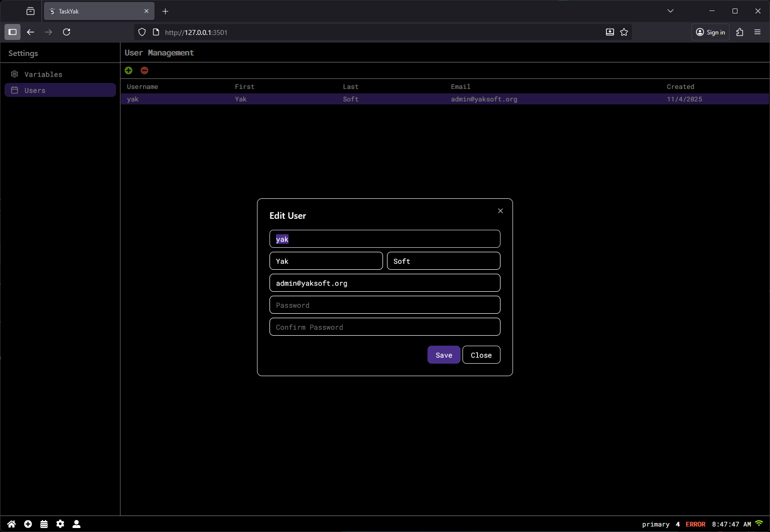Click the email field admin@yaksoft.org
Screen dimensions: 770x532
coord(384,283)
